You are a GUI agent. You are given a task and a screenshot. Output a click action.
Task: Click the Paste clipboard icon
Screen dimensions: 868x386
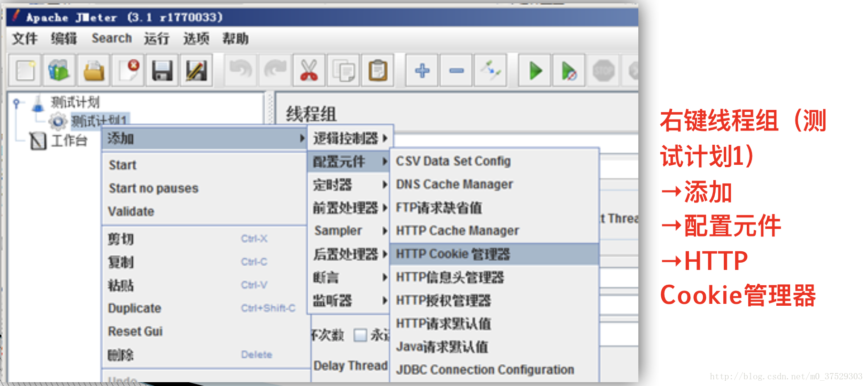(x=378, y=71)
